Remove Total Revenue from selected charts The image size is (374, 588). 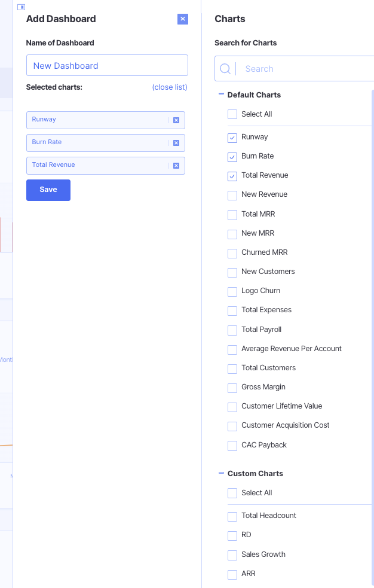pos(176,166)
